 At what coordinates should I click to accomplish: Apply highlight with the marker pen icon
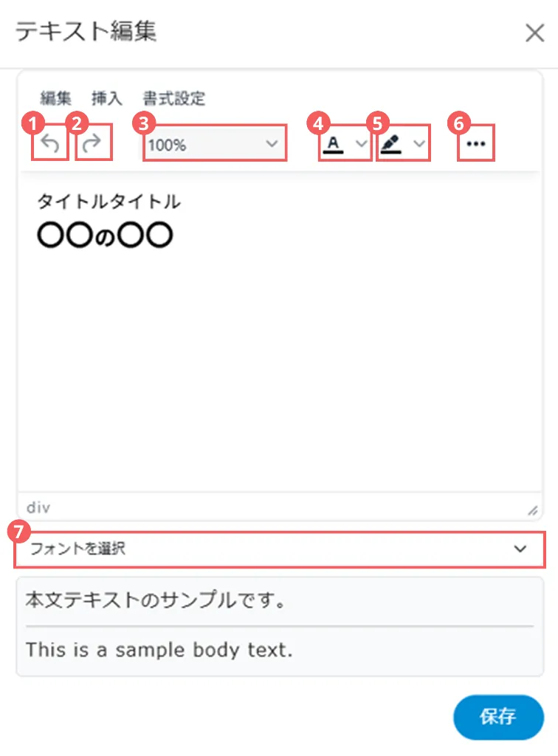click(390, 145)
